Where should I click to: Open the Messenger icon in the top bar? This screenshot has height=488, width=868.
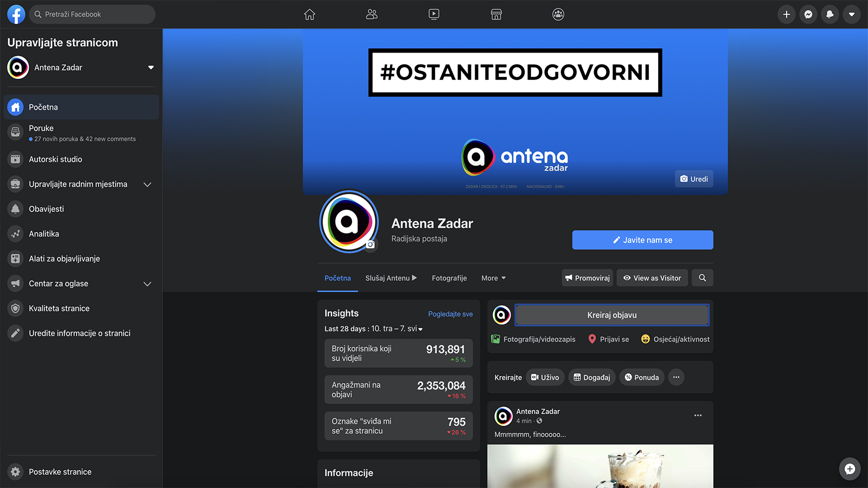[808, 14]
